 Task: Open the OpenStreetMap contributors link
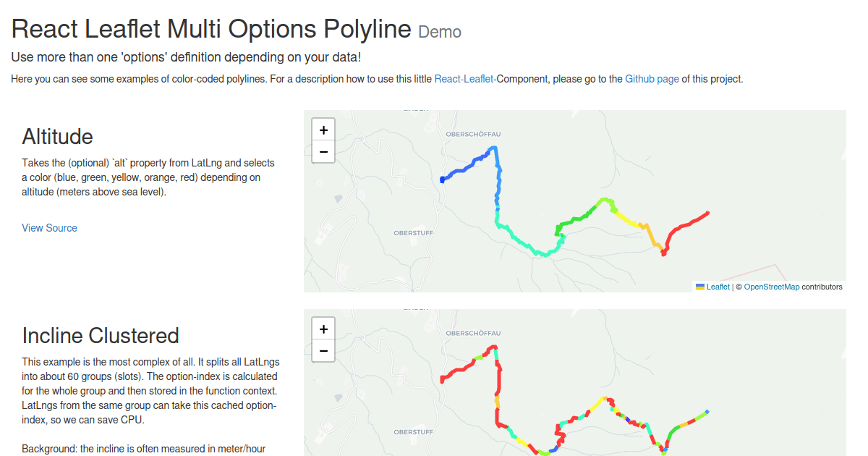click(772, 287)
